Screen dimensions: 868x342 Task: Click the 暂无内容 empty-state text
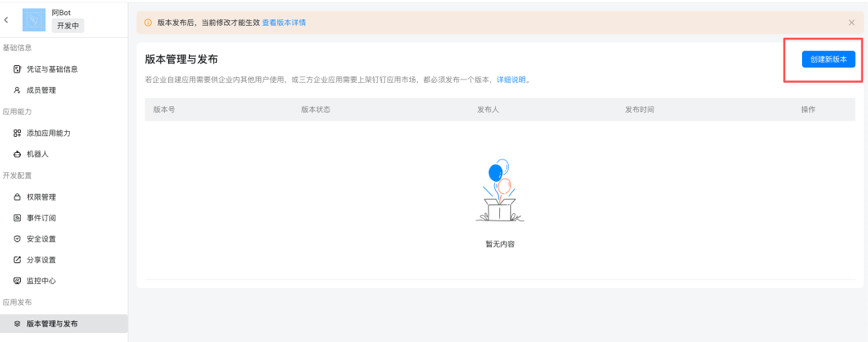[500, 244]
